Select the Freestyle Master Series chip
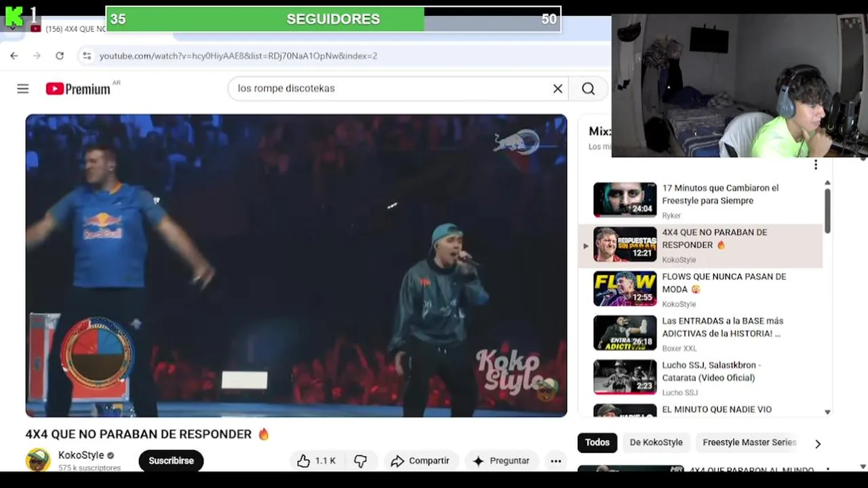The image size is (868, 488). 749,443
